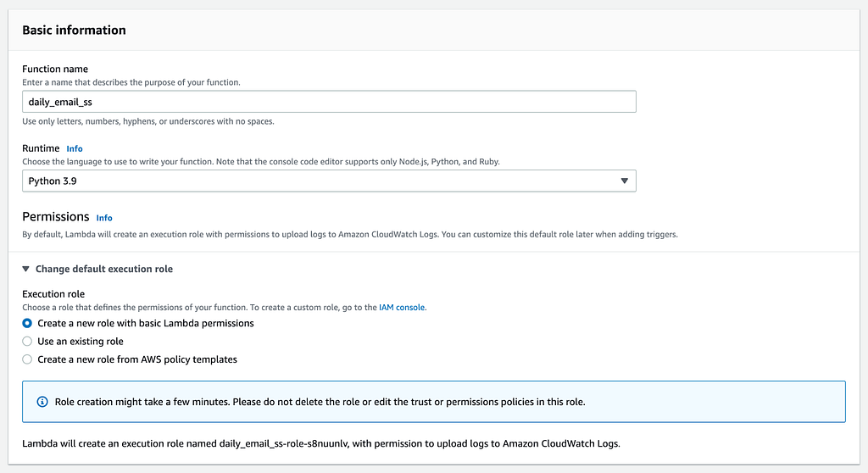
Task: Click the Execution role label
Action: point(53,294)
